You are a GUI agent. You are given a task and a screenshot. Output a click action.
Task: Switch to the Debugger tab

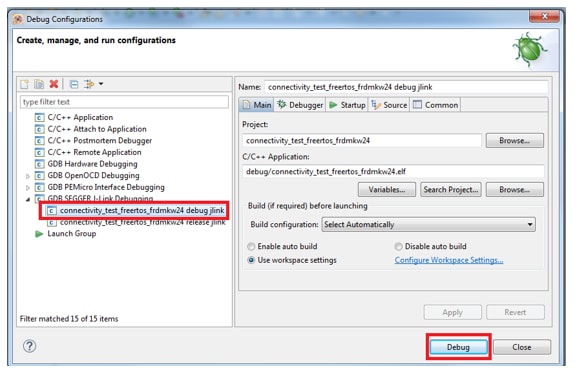pos(300,105)
